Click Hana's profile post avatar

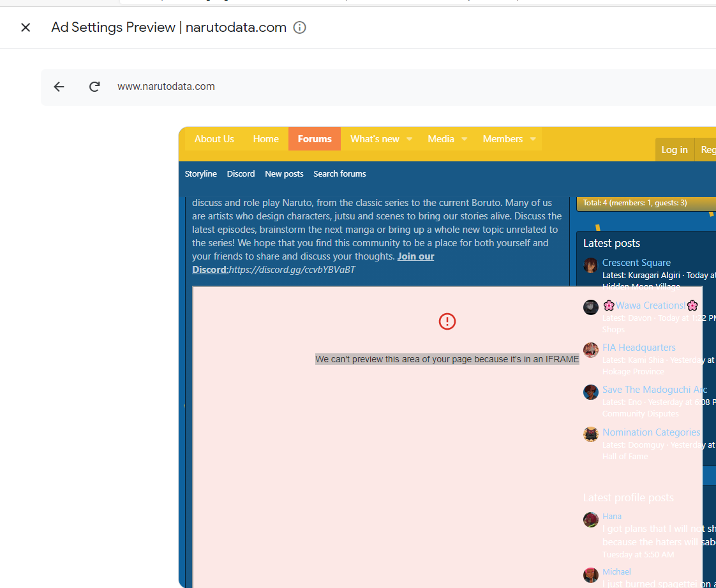pos(590,519)
